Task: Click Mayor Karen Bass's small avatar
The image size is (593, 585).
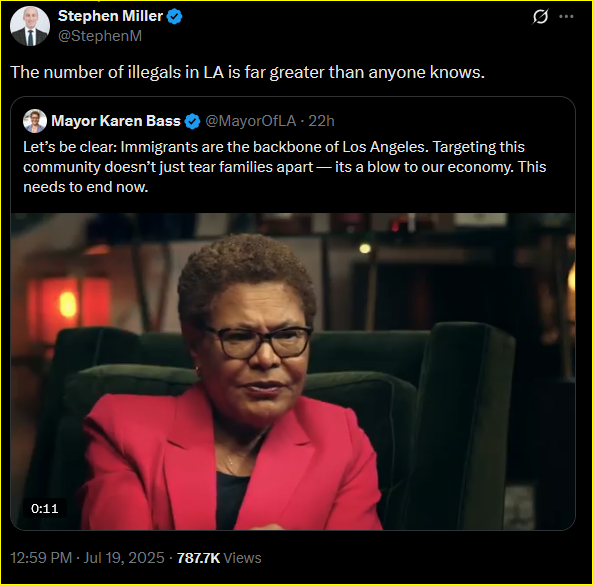Action: [x=35, y=121]
